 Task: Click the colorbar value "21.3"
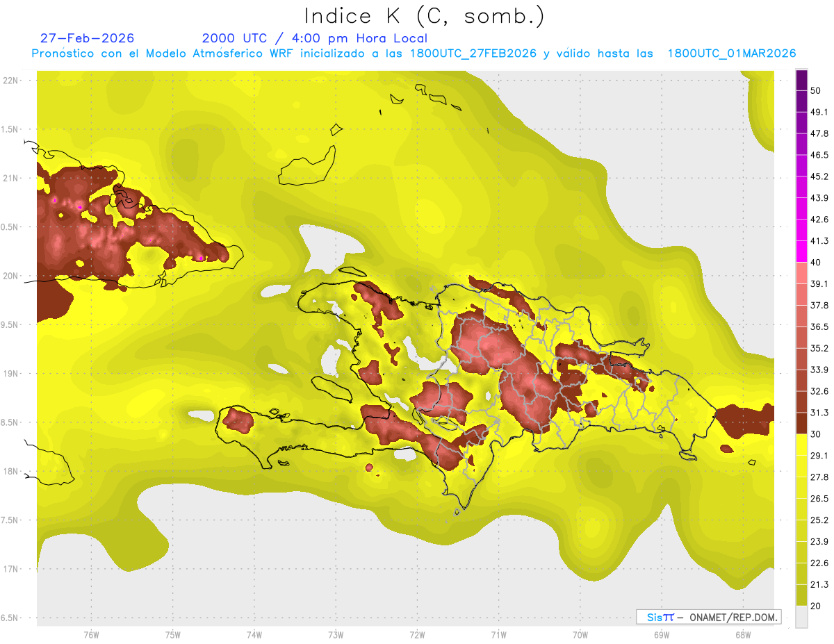click(819, 585)
